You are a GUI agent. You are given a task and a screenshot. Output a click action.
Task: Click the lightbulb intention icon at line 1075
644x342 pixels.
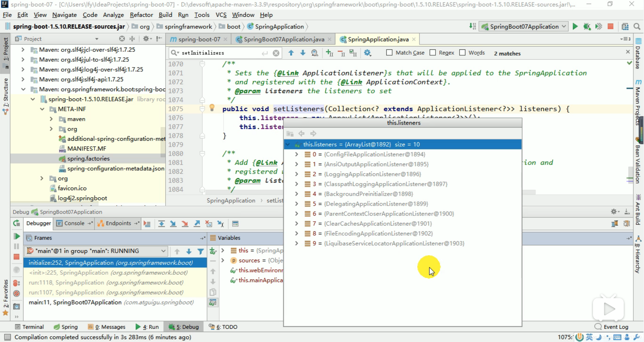212,108
